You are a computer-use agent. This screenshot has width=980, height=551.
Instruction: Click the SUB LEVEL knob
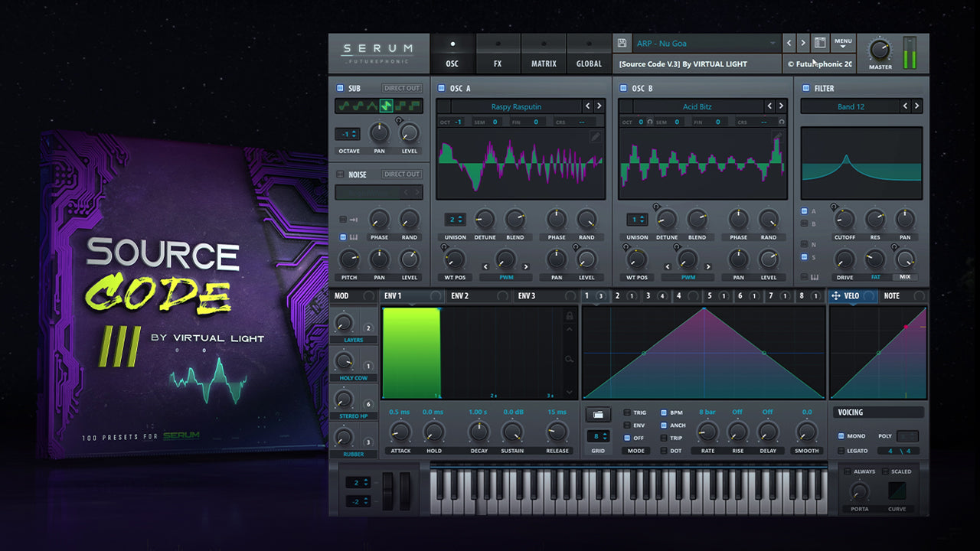coord(410,134)
